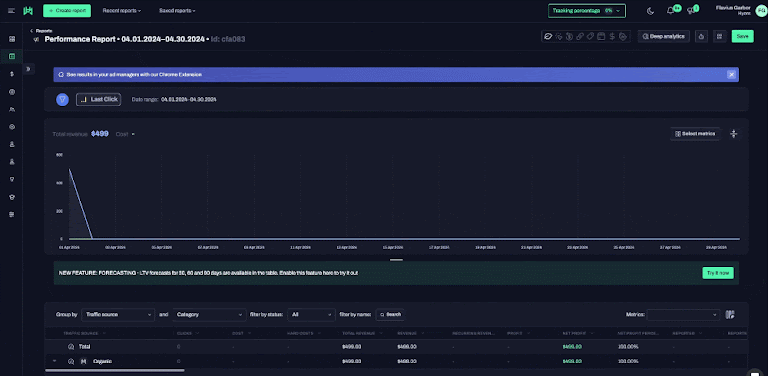
Task: Click the Create report button
Action: click(67, 11)
